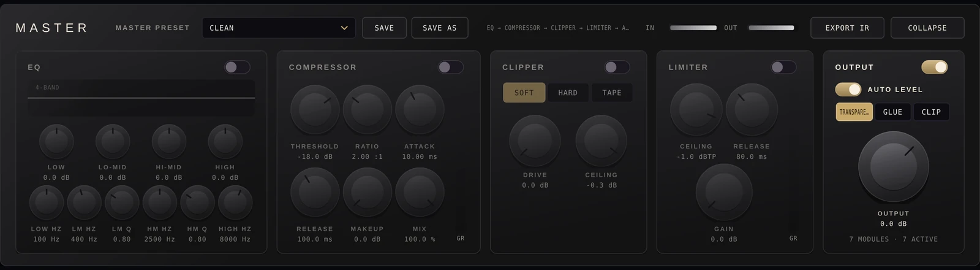Viewport: 980px width, 270px height.
Task: Click the IN level meter
Action: click(x=693, y=28)
